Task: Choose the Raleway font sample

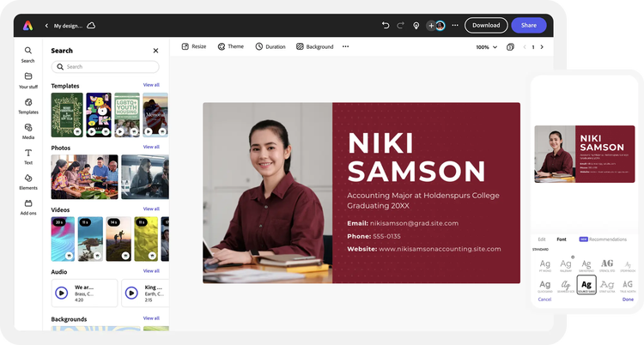Action: click(x=566, y=265)
